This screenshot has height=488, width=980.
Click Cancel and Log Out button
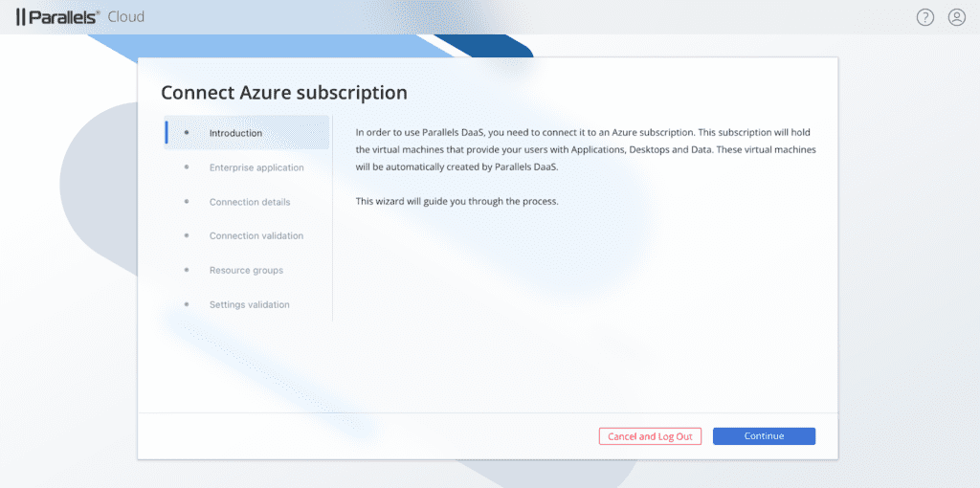point(650,436)
